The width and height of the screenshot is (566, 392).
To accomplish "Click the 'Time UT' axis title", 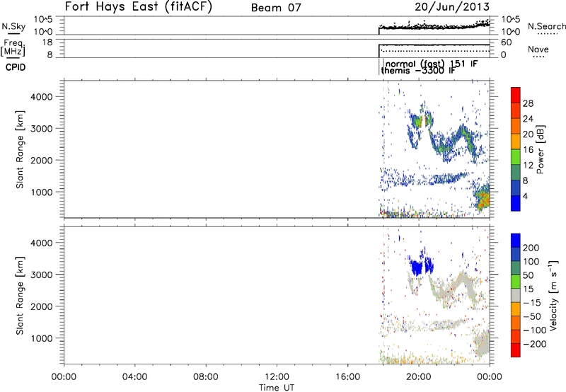I will 277,388.
